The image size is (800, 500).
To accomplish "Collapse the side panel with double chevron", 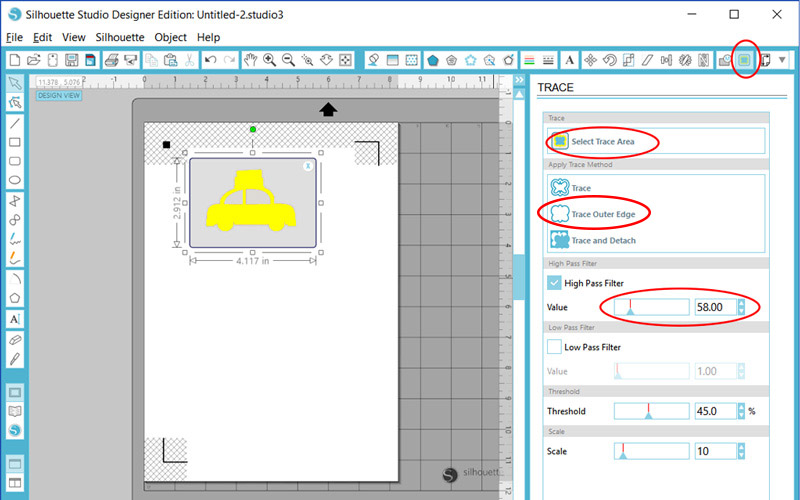I will (x=519, y=80).
